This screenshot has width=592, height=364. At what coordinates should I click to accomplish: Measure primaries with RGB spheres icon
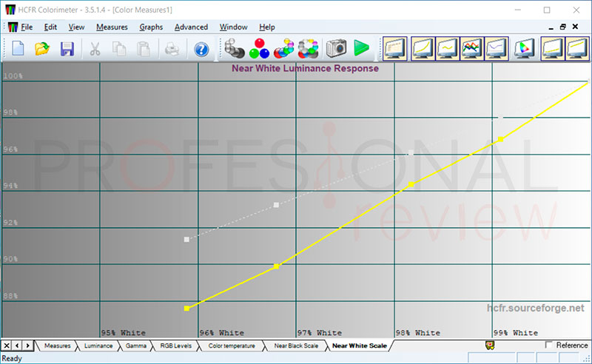[x=260, y=48]
